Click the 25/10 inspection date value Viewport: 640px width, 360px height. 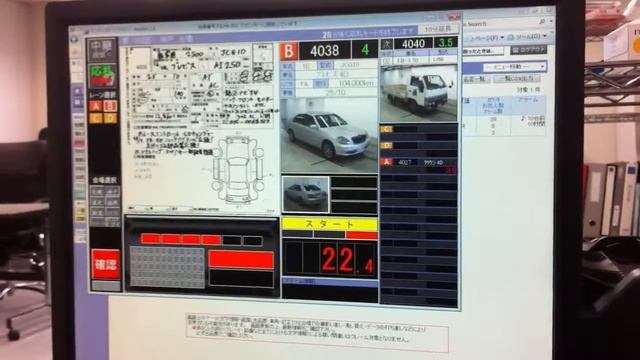tap(336, 93)
